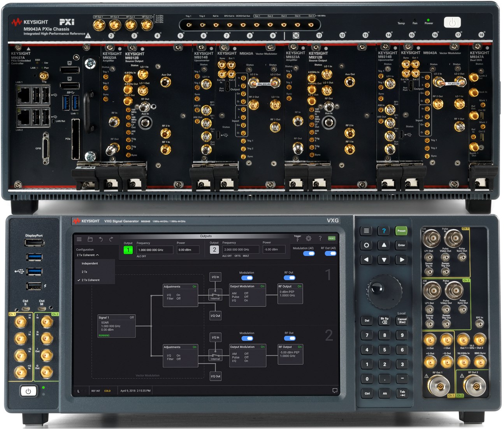Click the undo arrow icon
This screenshot has height=429, width=504.
(x=101, y=239)
